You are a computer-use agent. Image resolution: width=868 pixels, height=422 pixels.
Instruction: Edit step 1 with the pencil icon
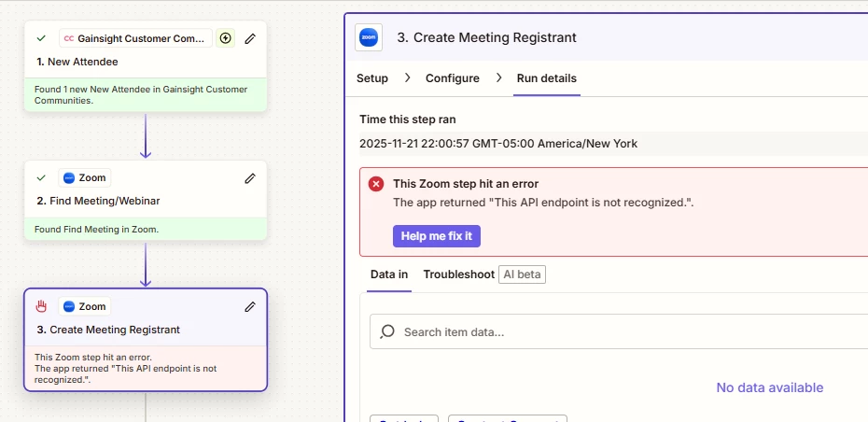(250, 38)
